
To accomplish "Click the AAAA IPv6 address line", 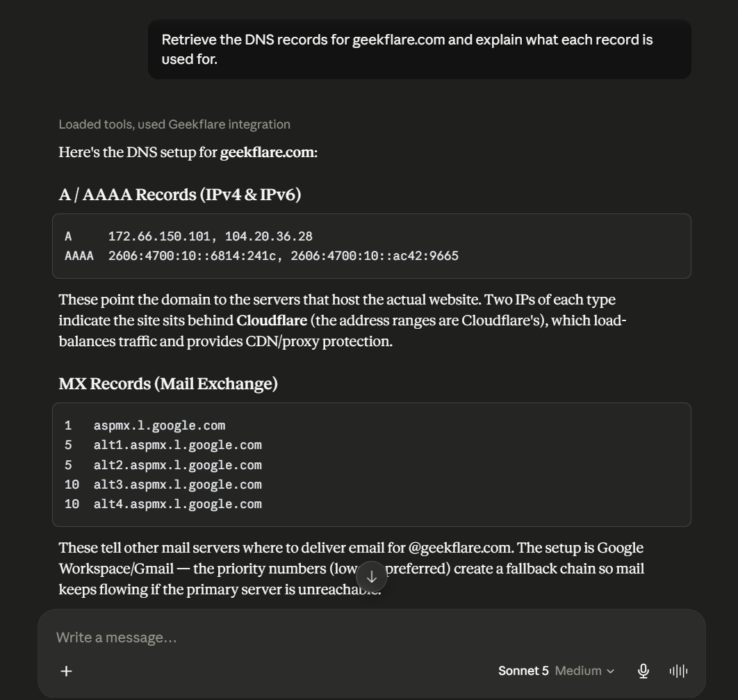I will click(261, 256).
